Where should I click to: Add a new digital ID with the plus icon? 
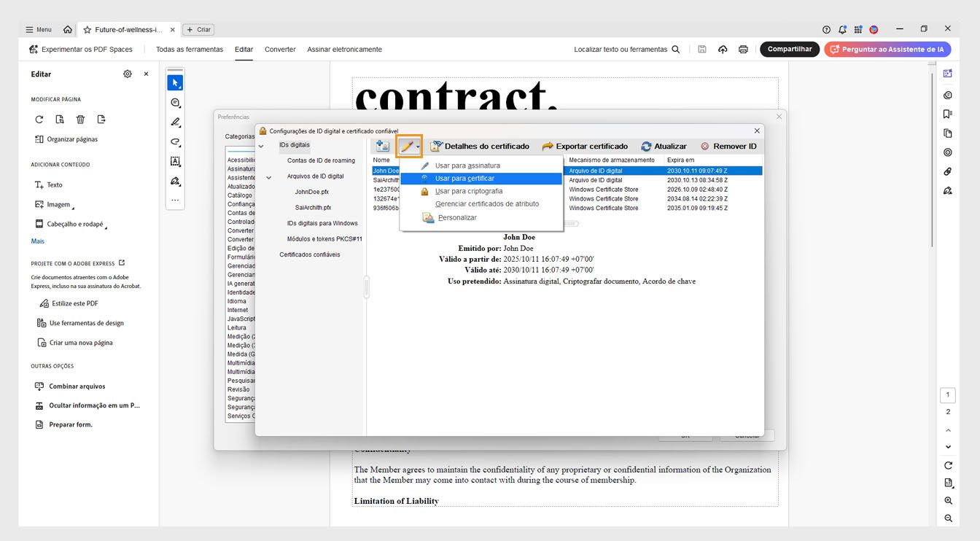[381, 146]
